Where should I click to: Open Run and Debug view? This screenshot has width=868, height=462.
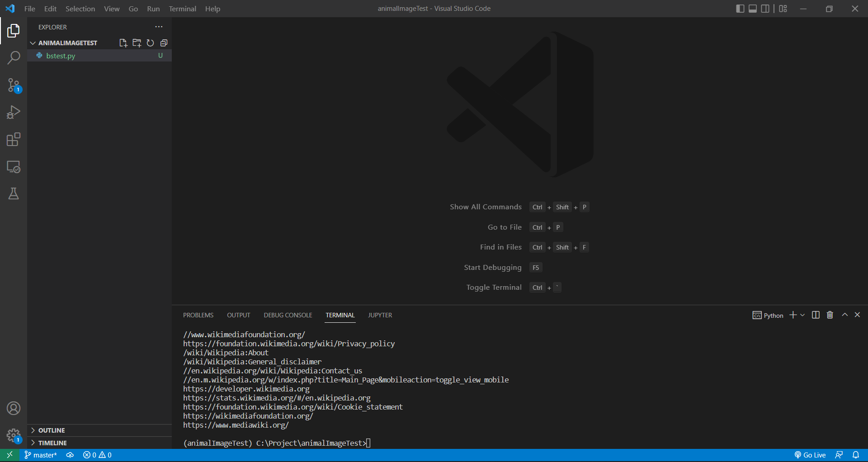click(14, 112)
